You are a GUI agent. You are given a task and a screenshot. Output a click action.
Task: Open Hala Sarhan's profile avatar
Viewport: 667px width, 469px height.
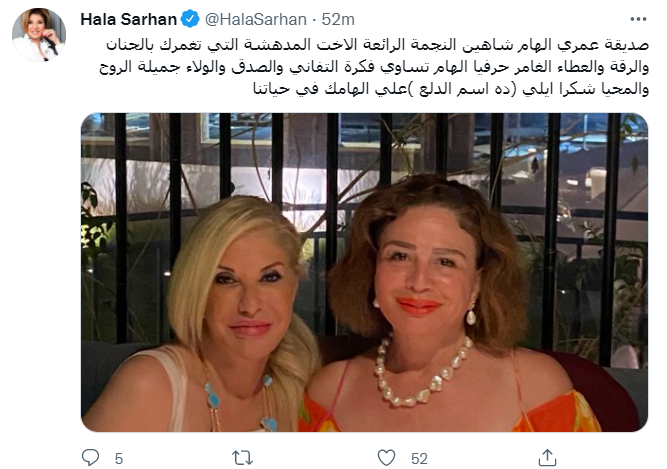39,34
